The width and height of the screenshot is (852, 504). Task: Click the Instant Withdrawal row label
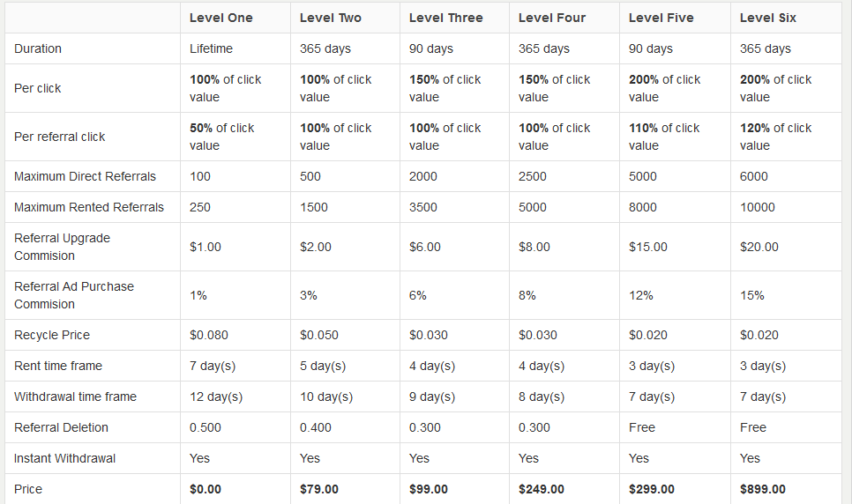click(64, 458)
